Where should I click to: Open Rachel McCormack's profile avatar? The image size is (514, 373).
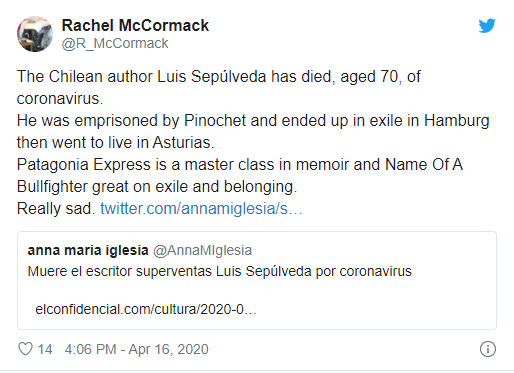tap(35, 34)
